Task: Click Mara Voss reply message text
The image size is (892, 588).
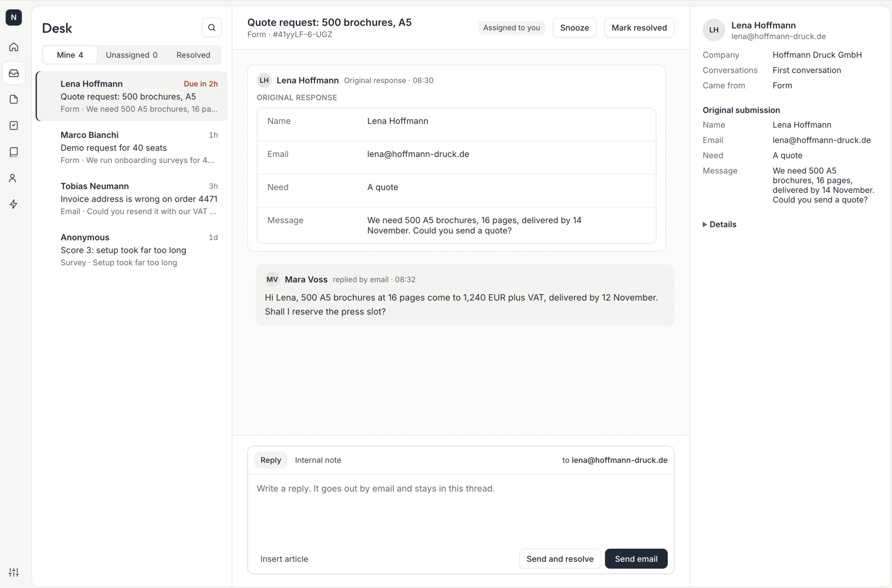Action: [461, 305]
